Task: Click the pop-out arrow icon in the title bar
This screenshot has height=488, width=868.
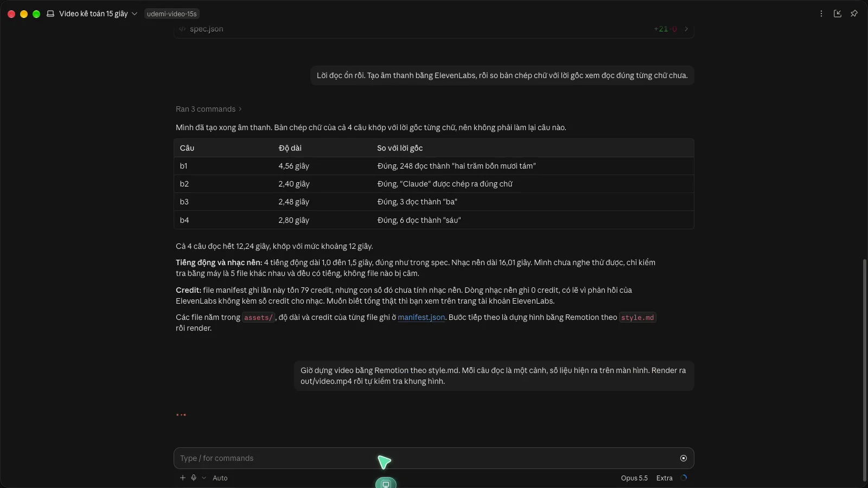Action: [x=838, y=14]
